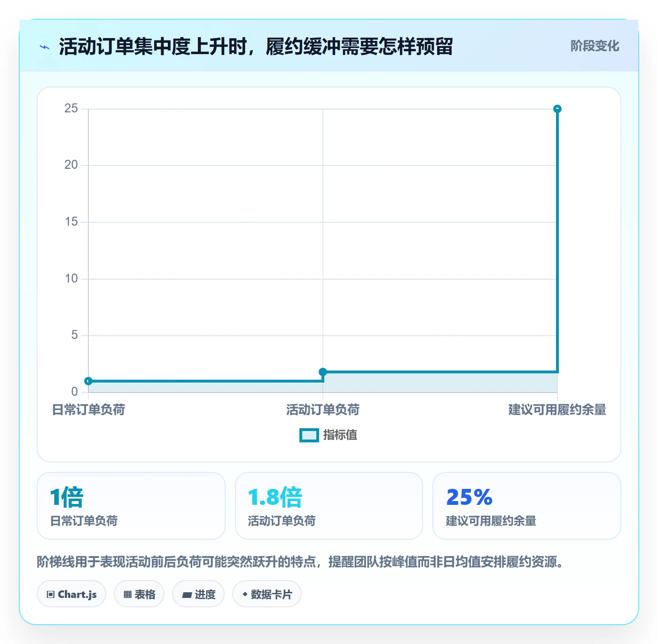
Task: Click the 建议可用履约余量 x-axis label
Action: point(557,410)
